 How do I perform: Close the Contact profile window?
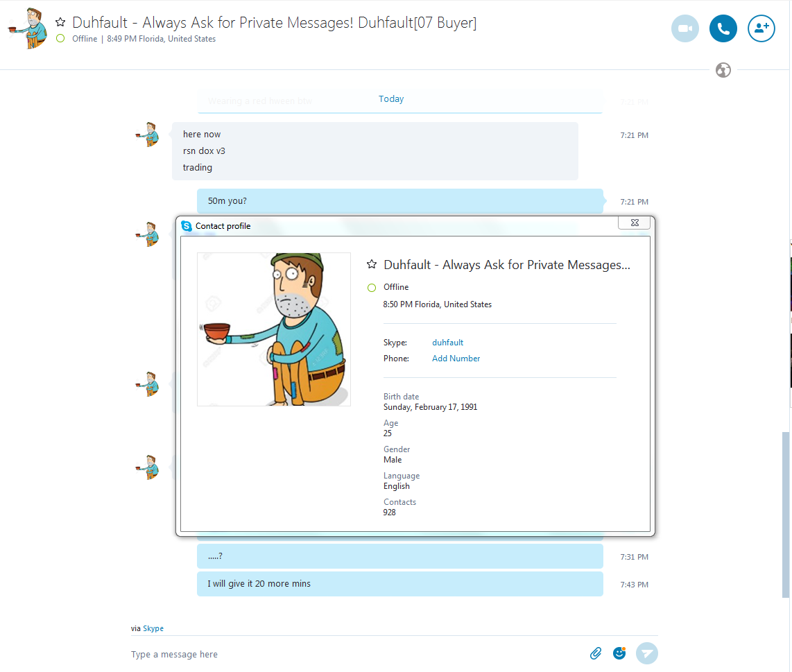[x=635, y=223]
